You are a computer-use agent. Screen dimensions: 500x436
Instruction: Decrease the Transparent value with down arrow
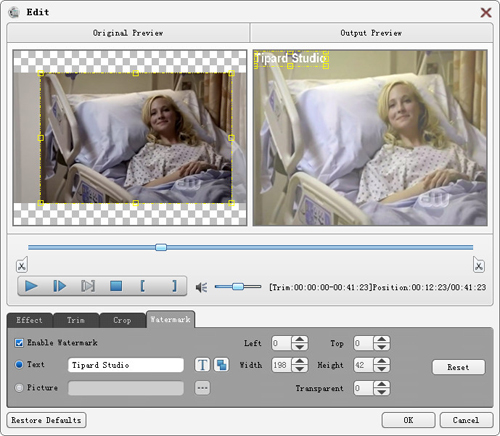click(x=381, y=392)
